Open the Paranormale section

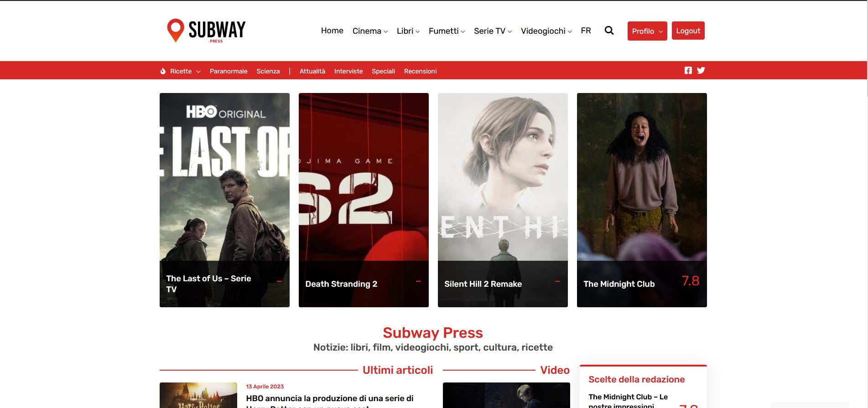229,71
